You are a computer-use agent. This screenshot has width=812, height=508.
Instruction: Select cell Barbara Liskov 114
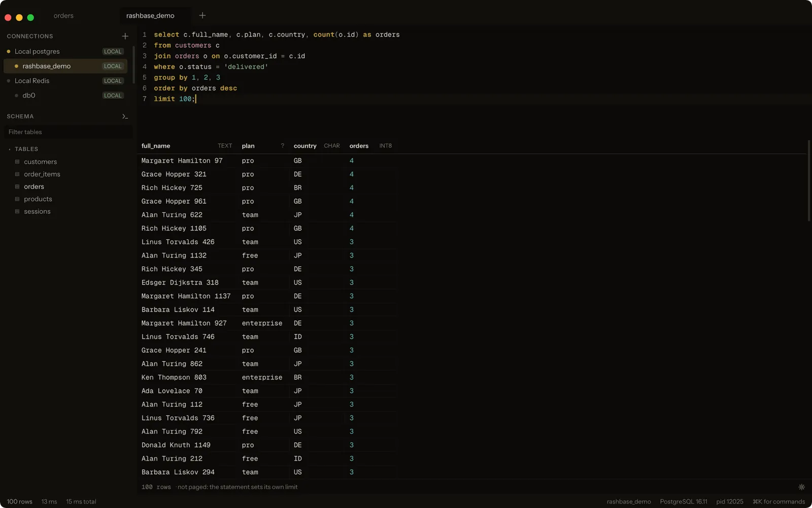tap(178, 309)
